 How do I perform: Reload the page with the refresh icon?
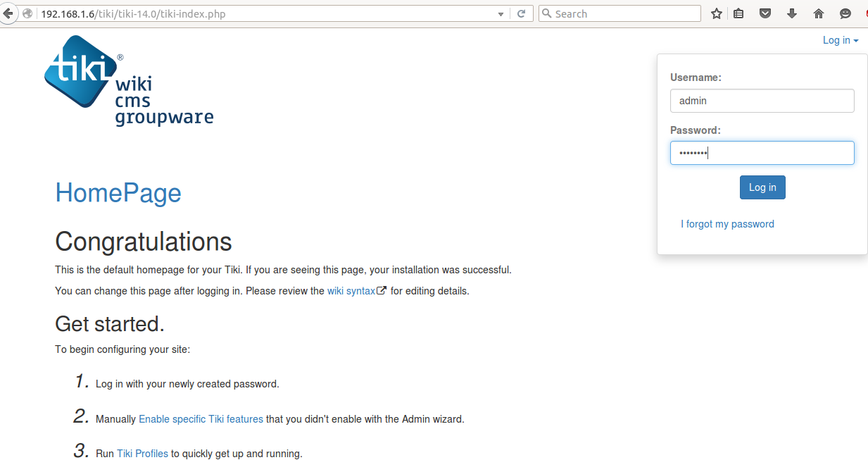click(522, 14)
